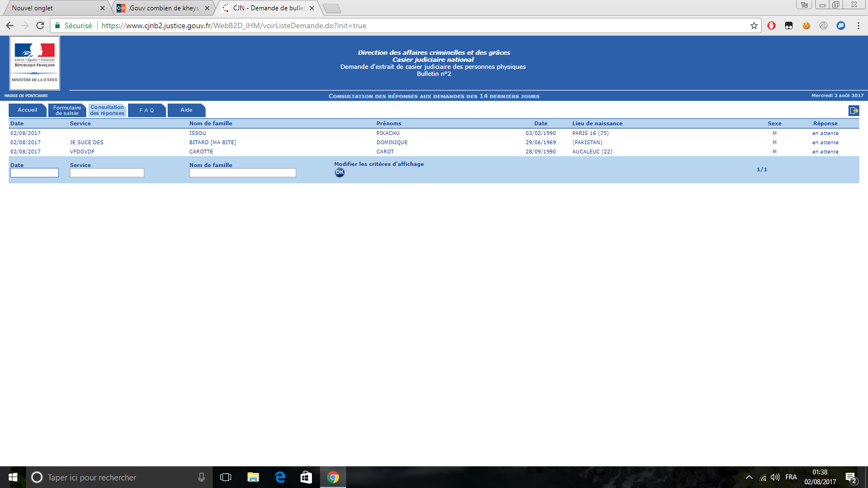Click the République Française ministry logo
The image size is (868, 488).
pos(35,63)
